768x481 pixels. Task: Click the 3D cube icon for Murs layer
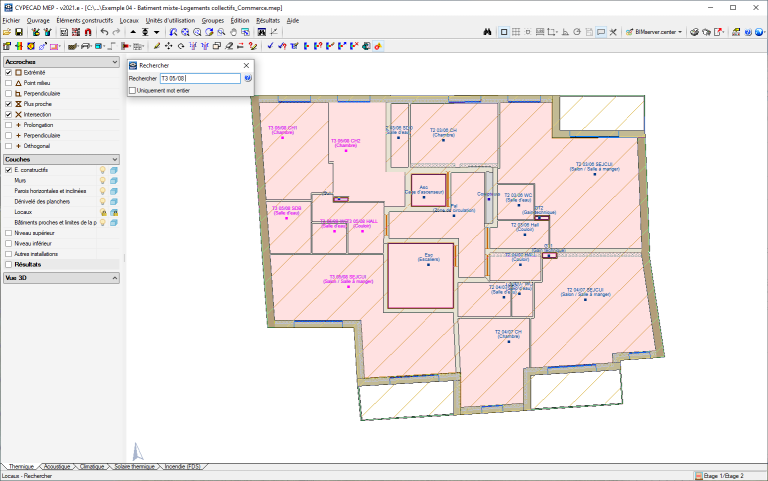coord(114,181)
